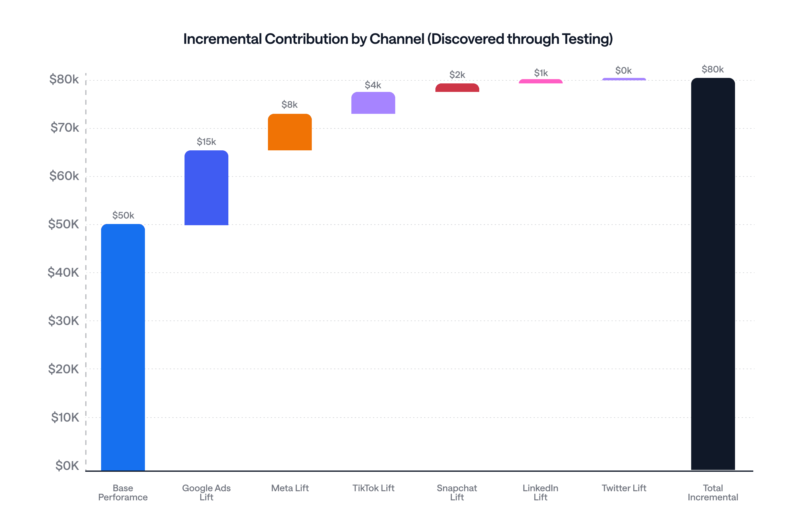Select the red Snapchat Lift bar
Screen dimensions: 802x532
457,88
